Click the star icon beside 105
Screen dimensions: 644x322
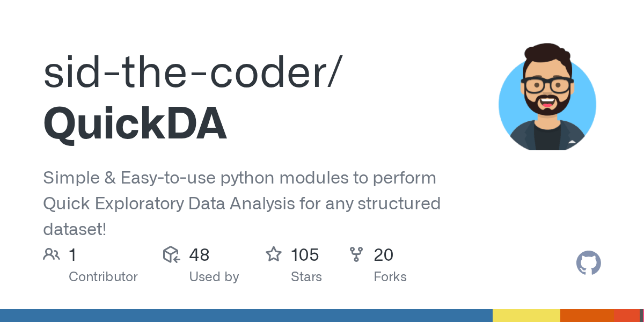pyautogui.click(x=274, y=254)
